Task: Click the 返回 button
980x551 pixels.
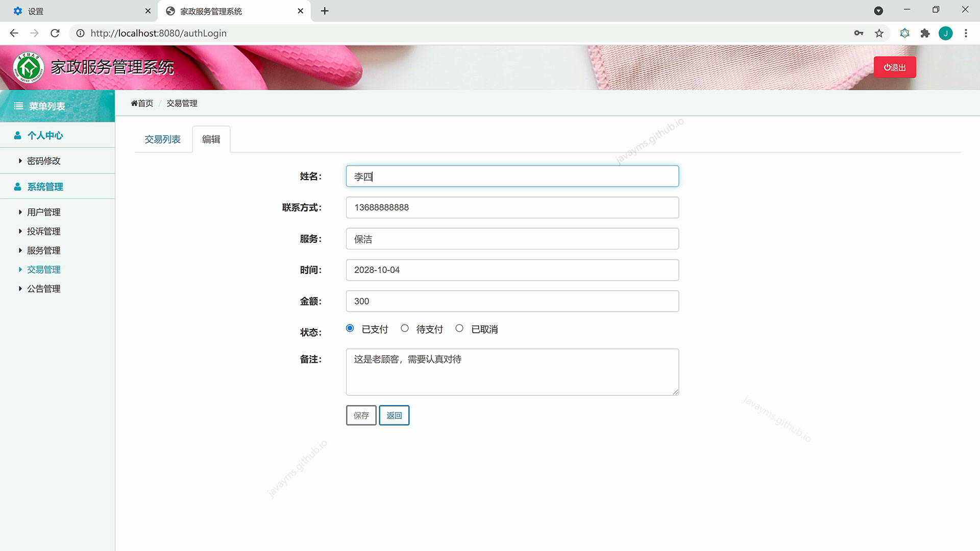Action: pyautogui.click(x=394, y=415)
